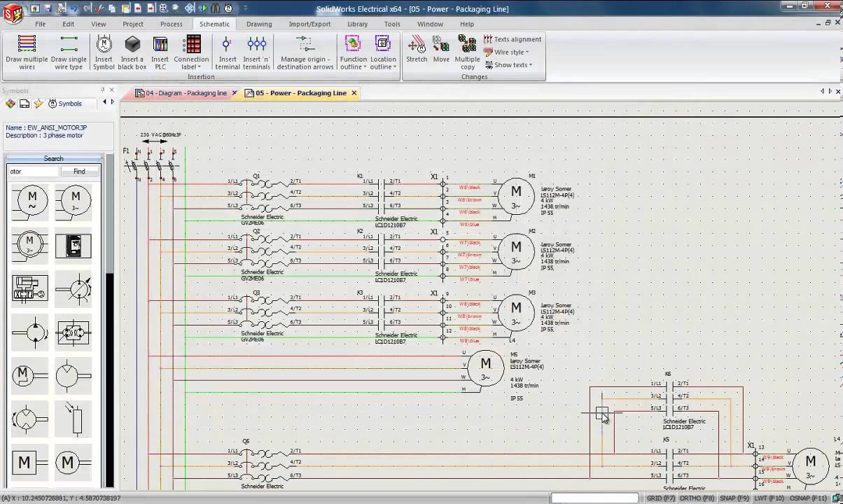Select the Multiple copy tool

pyautogui.click(x=467, y=52)
